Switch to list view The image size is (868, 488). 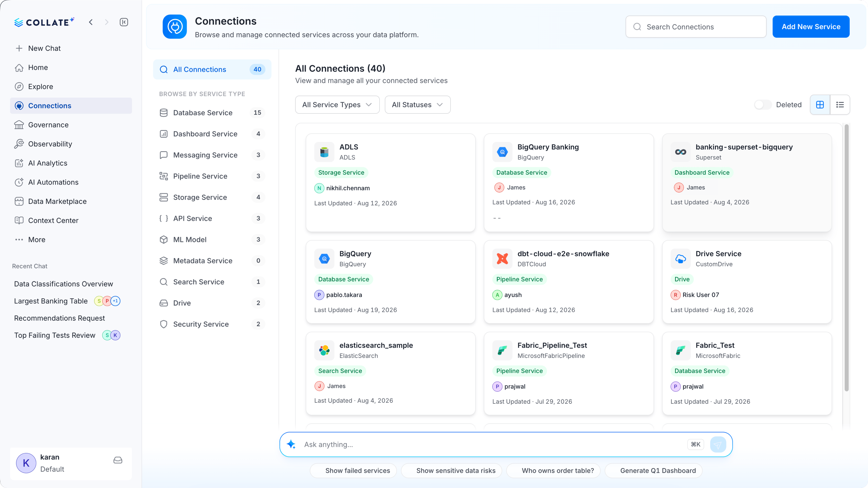click(x=840, y=105)
